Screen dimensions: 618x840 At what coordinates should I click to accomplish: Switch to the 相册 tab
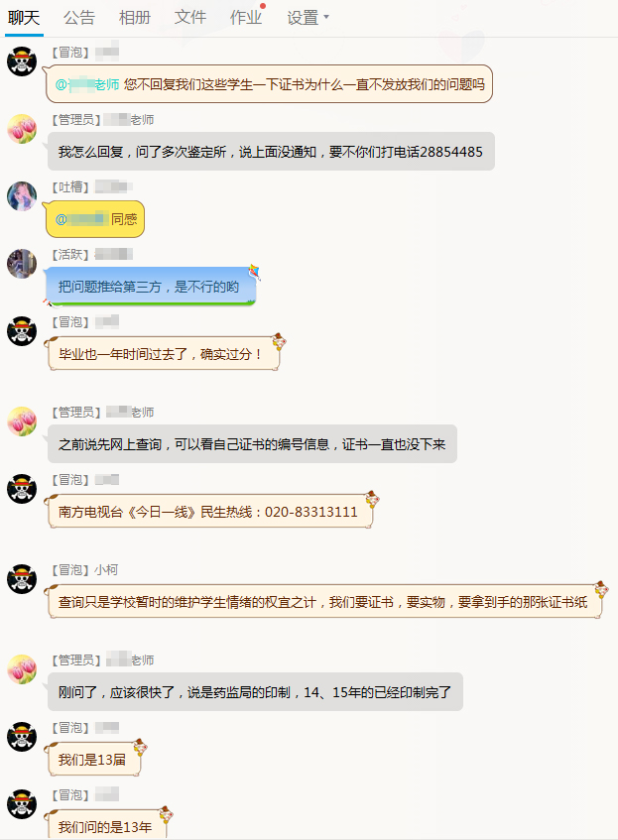(x=135, y=18)
